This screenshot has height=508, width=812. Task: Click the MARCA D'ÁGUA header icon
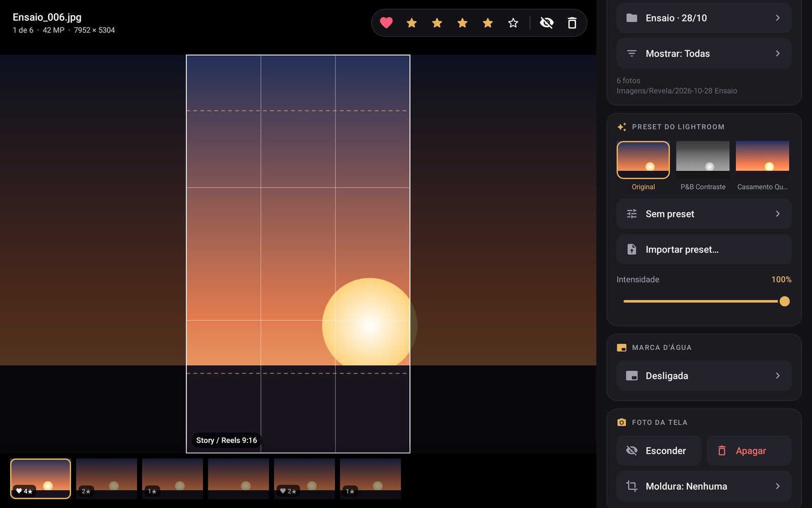pos(622,348)
